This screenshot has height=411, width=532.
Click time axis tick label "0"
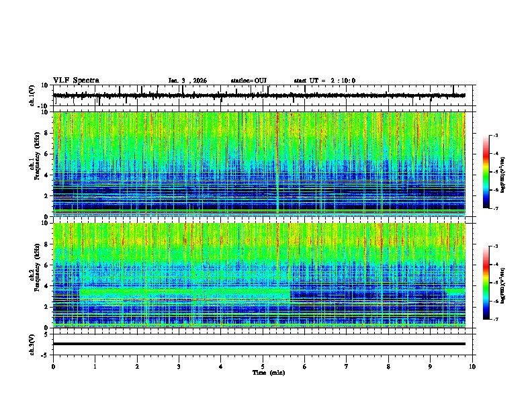[53, 367]
